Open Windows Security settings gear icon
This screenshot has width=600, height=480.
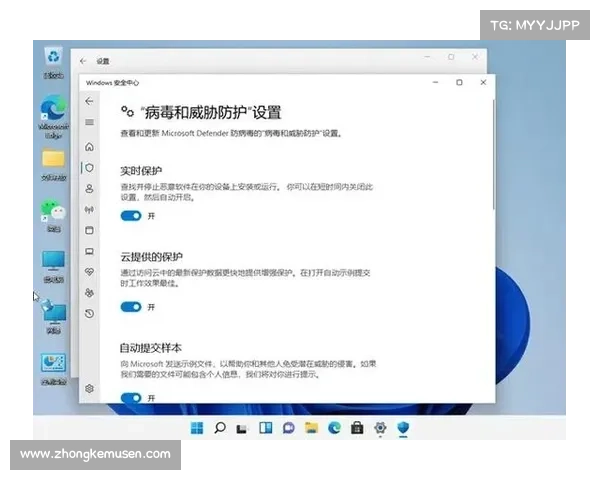click(89, 389)
